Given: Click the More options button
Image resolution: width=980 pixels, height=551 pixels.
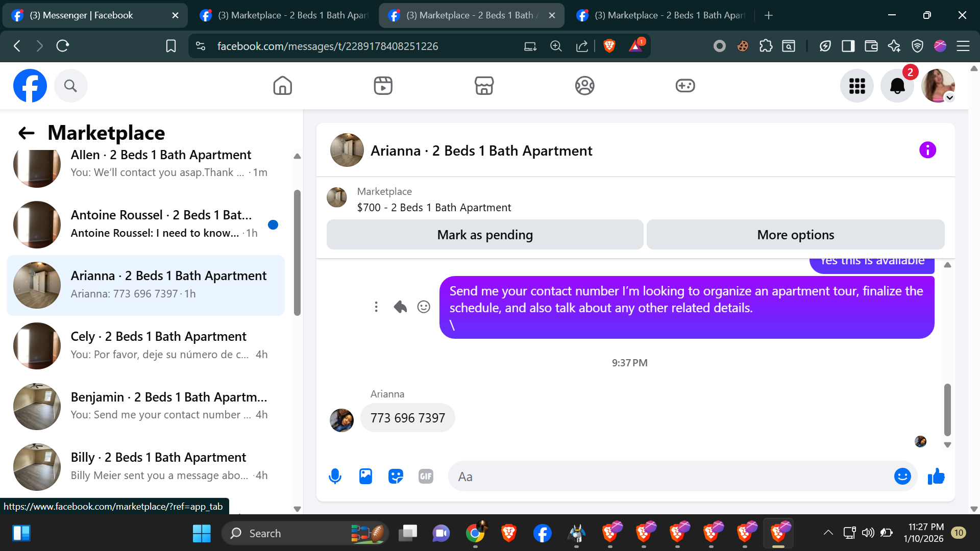Looking at the screenshot, I should tap(795, 235).
